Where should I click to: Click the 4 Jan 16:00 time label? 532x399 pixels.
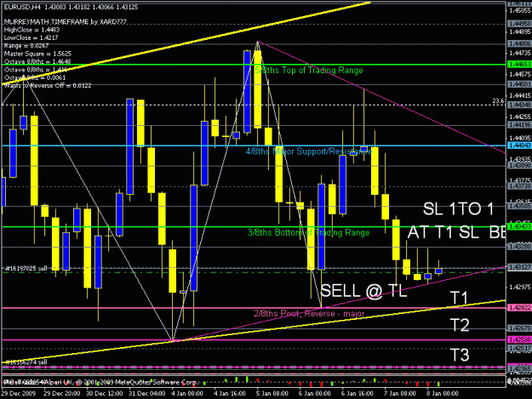click(230, 394)
